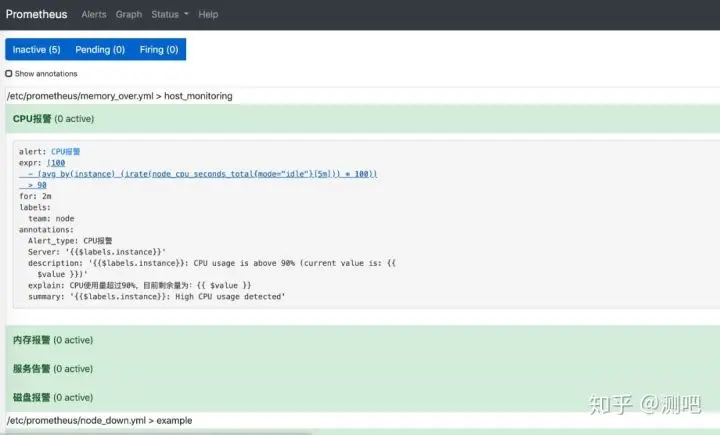Open the CPU报警 alert name link
The image size is (720, 435).
pos(65,152)
